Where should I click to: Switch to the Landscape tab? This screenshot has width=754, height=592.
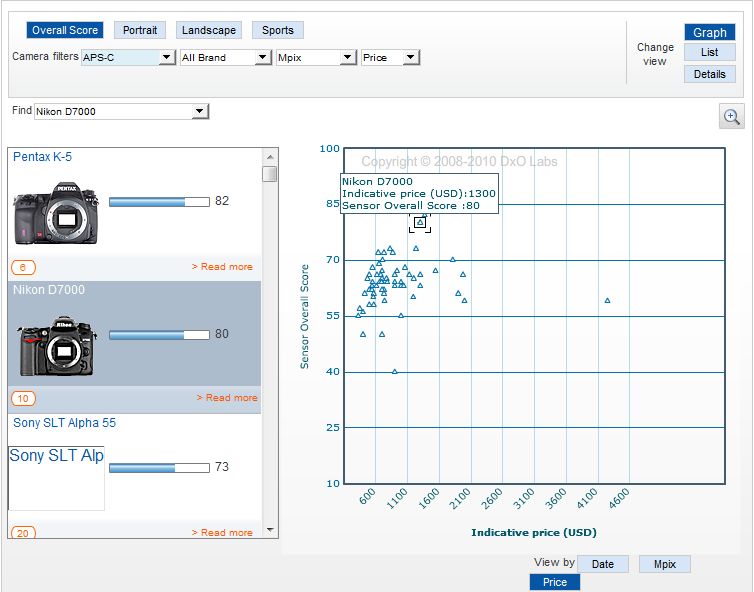[x=209, y=30]
